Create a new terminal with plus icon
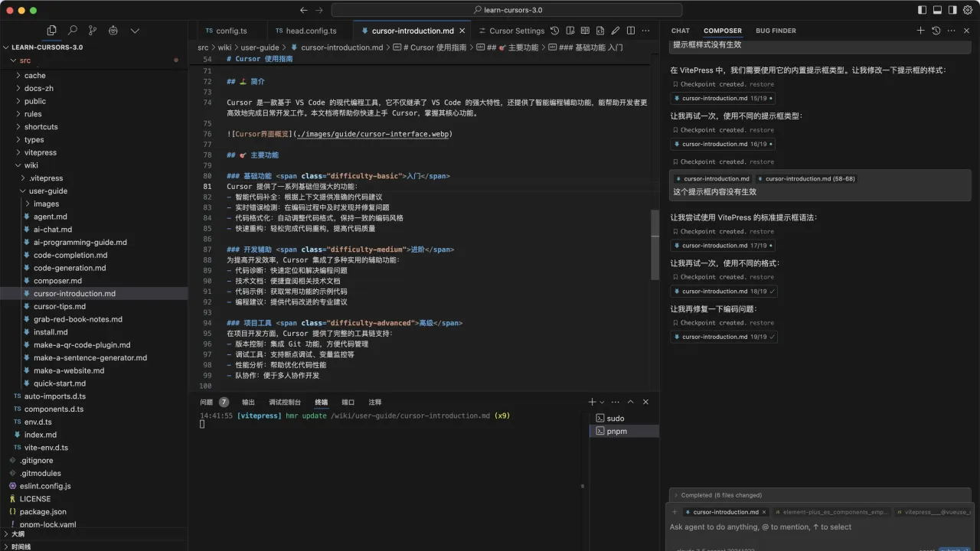 pos(592,402)
